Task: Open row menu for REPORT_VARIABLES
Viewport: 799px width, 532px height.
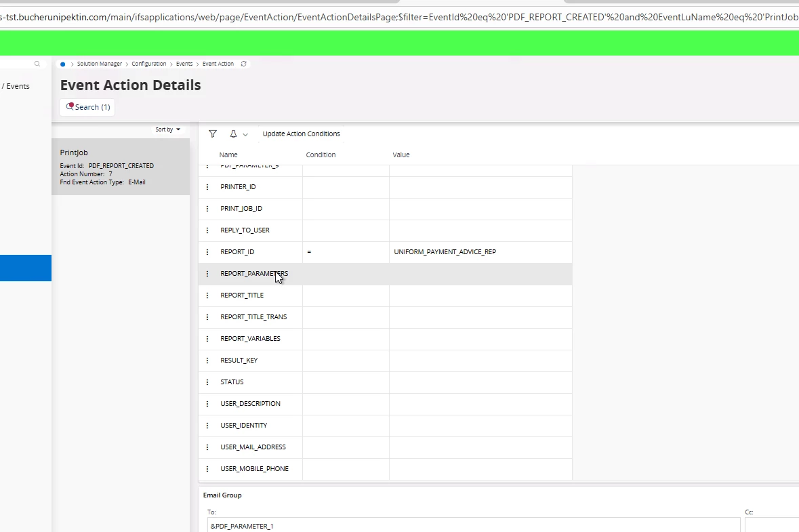Action: coord(207,338)
